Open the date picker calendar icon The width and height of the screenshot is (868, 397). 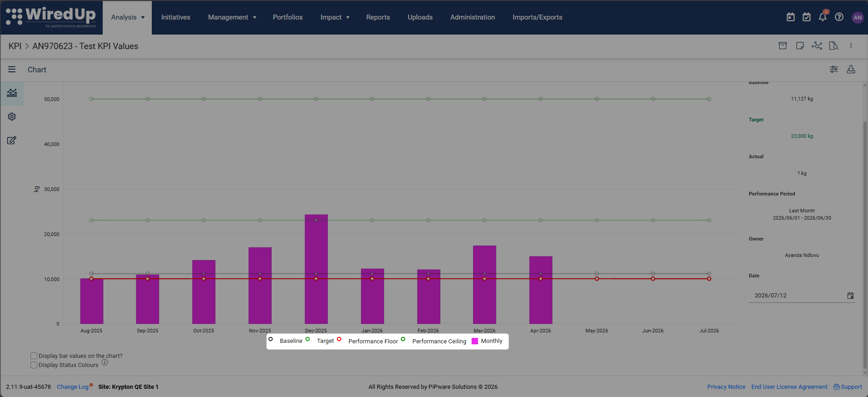click(850, 296)
